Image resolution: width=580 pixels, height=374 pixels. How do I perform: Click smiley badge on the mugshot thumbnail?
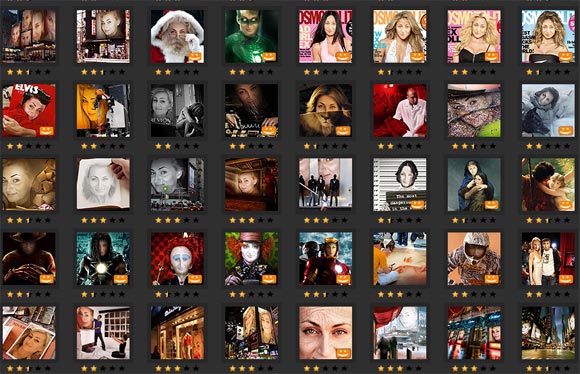coord(417,205)
